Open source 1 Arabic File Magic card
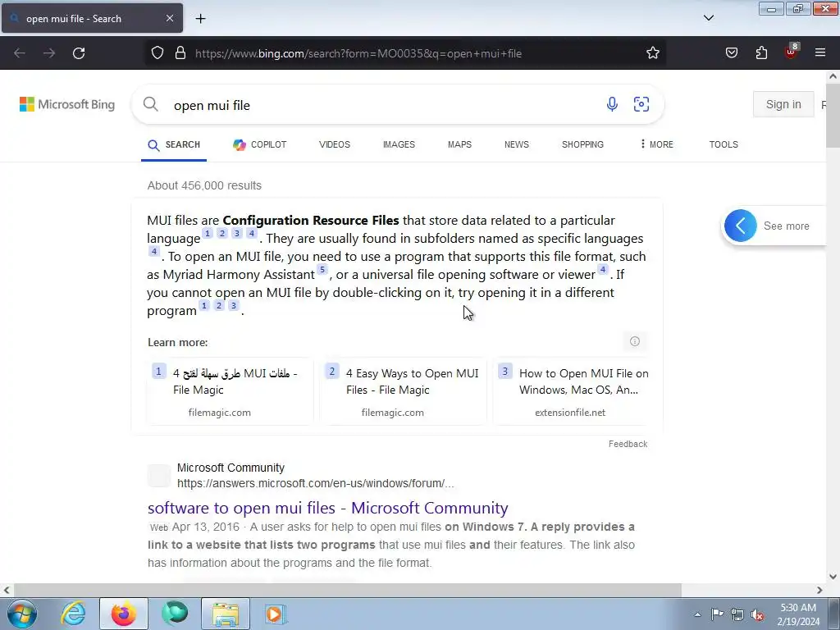Image resolution: width=840 pixels, height=630 pixels. click(x=231, y=391)
